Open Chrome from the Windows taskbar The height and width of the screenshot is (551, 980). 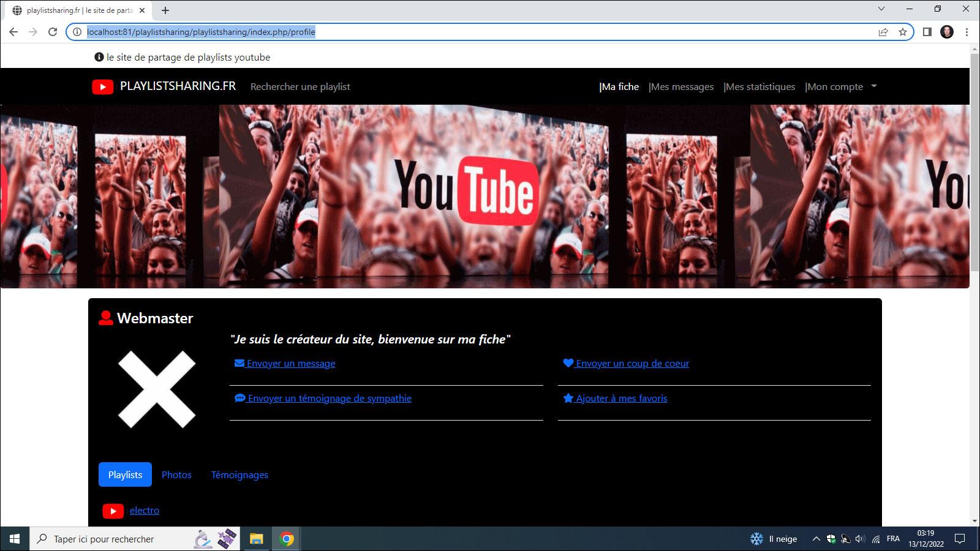pyautogui.click(x=287, y=539)
